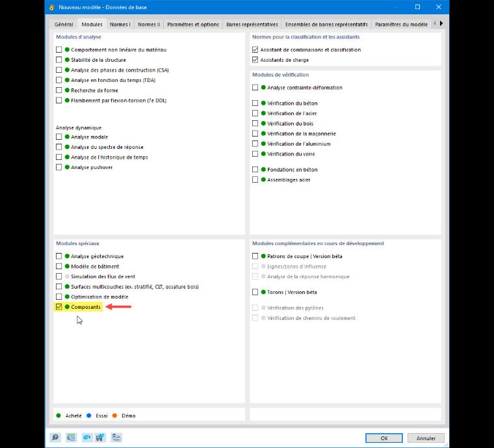This screenshot has width=494, height=448.
Task: Confirm with the OK button
Action: click(383, 438)
